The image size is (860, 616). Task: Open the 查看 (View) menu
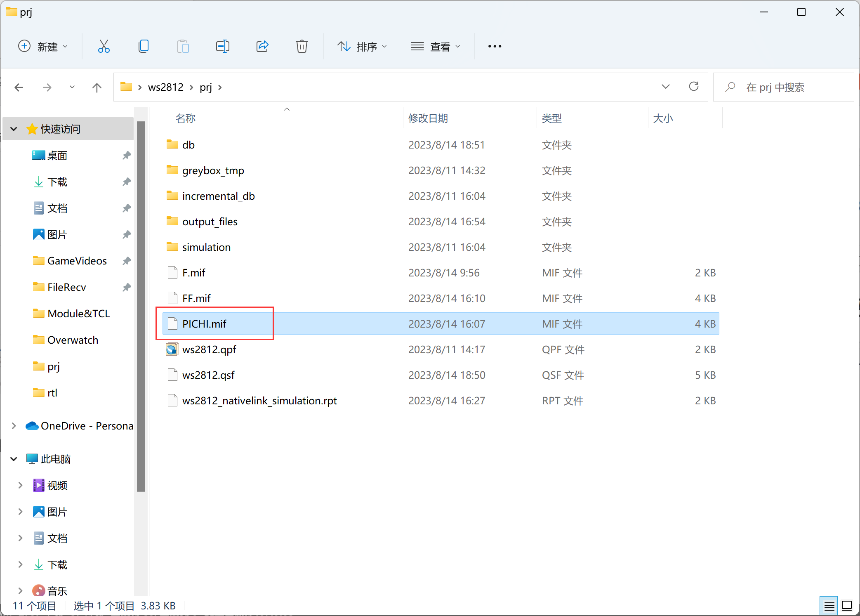(435, 46)
